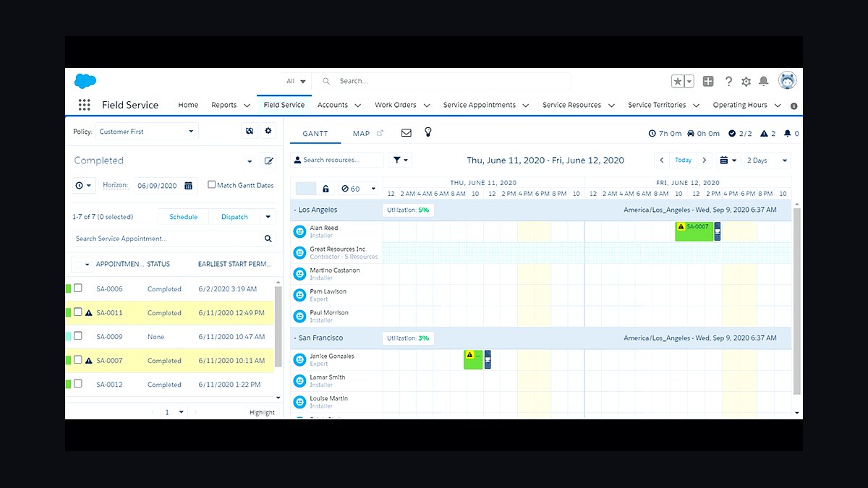Image resolution: width=868 pixels, height=488 pixels.
Task: Check the SA-0007 row checkbox
Action: [x=78, y=360]
